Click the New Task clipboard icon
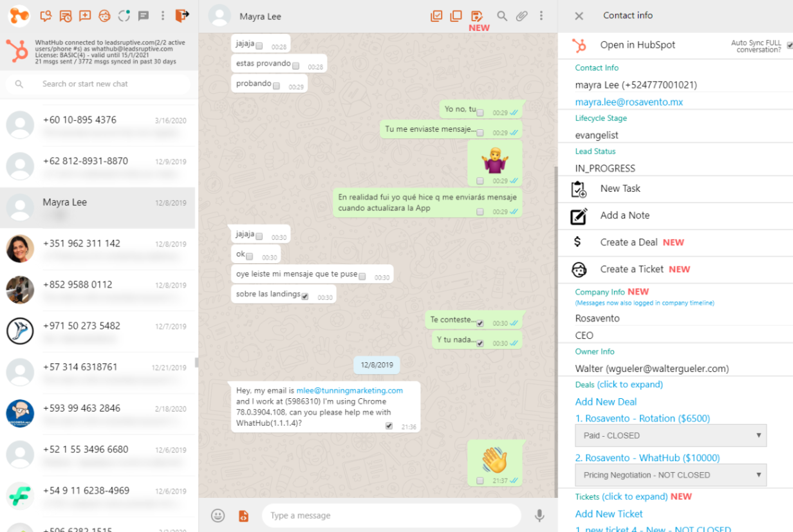 point(579,189)
